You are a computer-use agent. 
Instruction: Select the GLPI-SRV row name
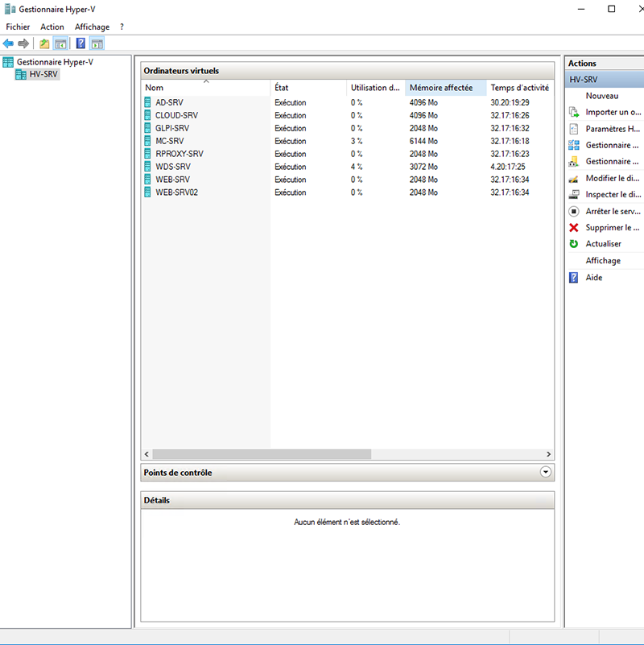(x=172, y=128)
